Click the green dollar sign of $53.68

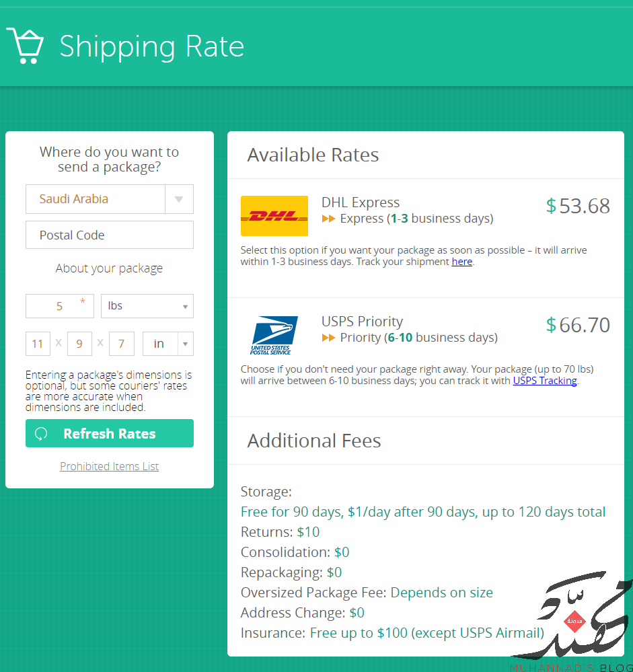[551, 206]
